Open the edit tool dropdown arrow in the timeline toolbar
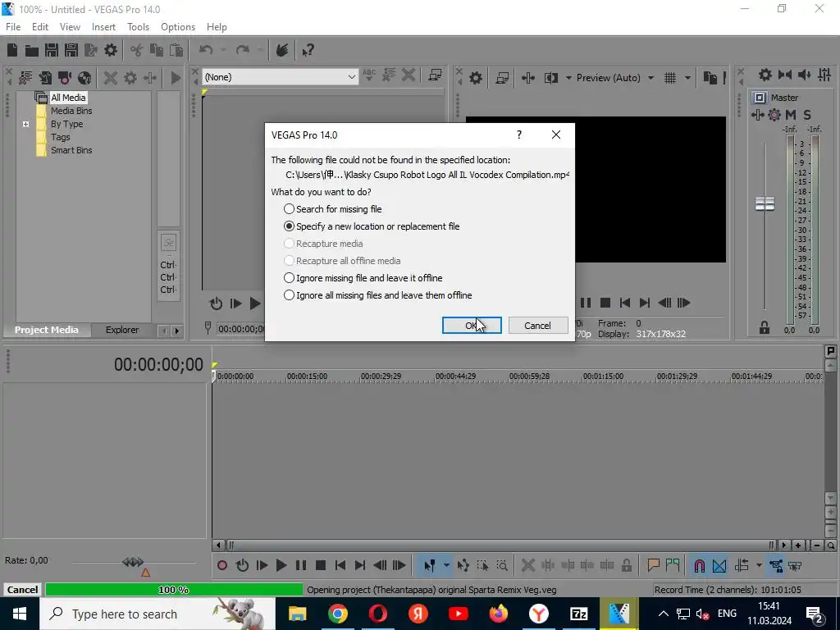 tap(446, 565)
